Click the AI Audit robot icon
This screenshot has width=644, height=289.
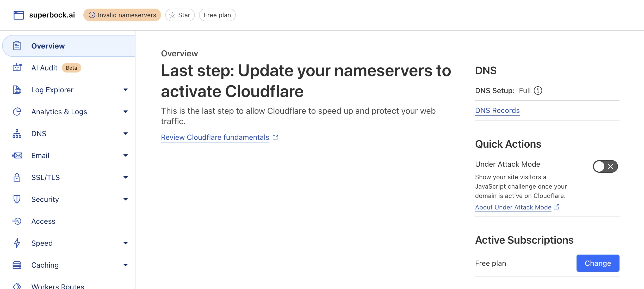pyautogui.click(x=17, y=68)
